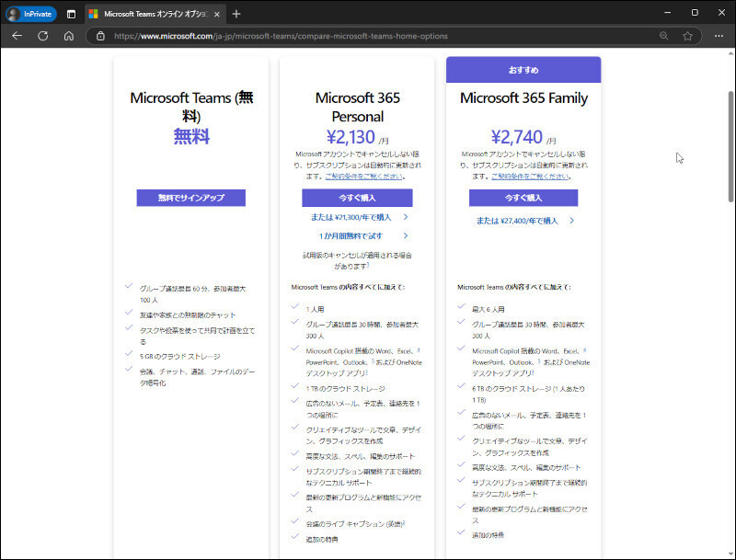Click the page vertical scrollbar thumb

(730, 146)
